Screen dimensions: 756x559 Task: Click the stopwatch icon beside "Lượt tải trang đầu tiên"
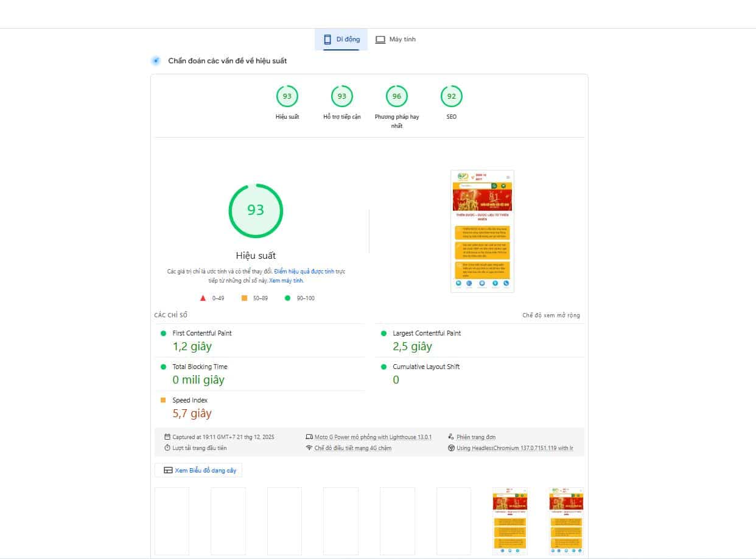(167, 448)
